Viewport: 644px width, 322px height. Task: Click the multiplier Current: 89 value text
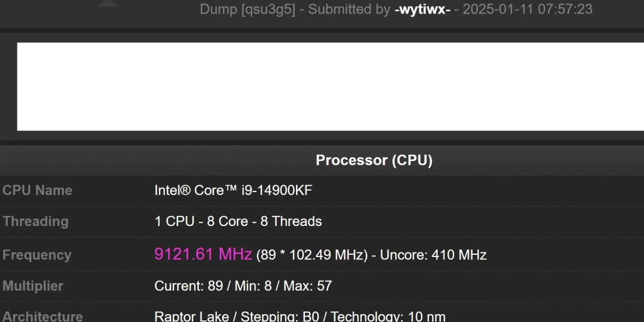[189, 286]
